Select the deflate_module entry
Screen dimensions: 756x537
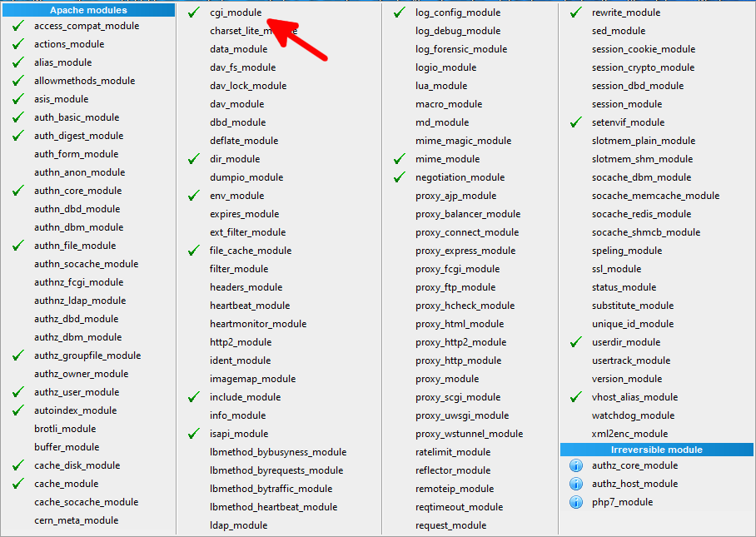pyautogui.click(x=244, y=141)
